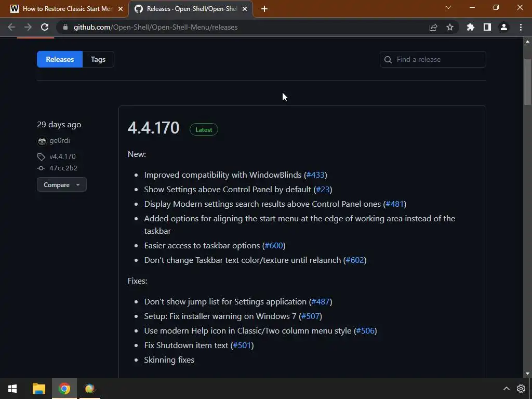Select the Releases Open-Shell tab
This screenshot has width=532, height=399.
[192, 9]
